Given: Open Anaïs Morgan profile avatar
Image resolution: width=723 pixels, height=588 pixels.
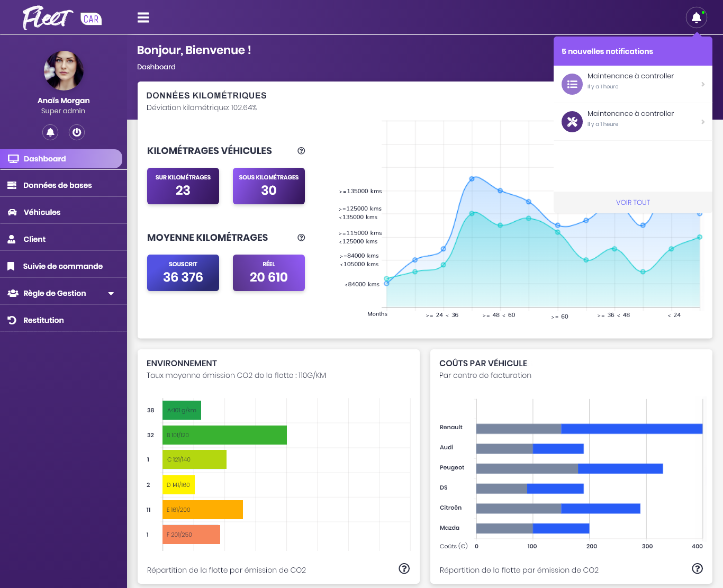Looking at the screenshot, I should [64, 70].
